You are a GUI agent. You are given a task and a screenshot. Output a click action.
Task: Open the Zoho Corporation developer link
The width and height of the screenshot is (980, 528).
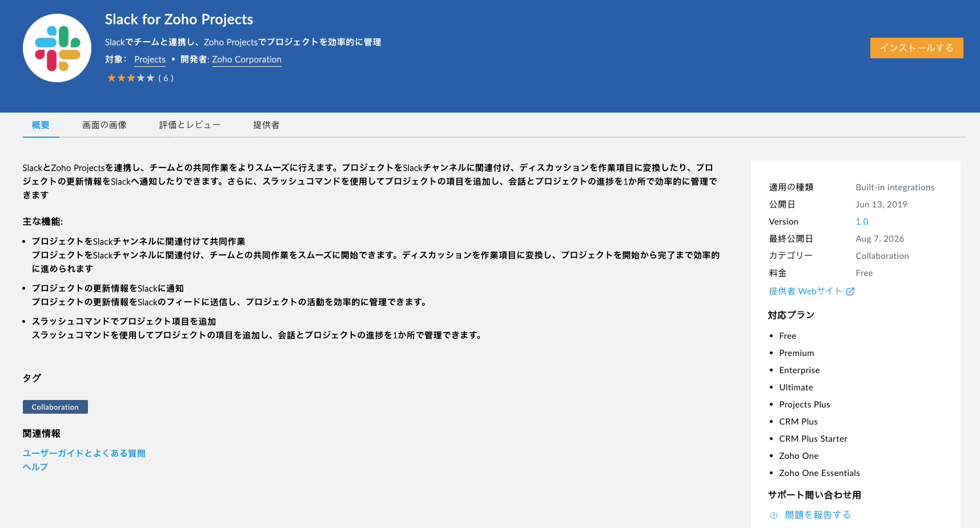[247, 59]
